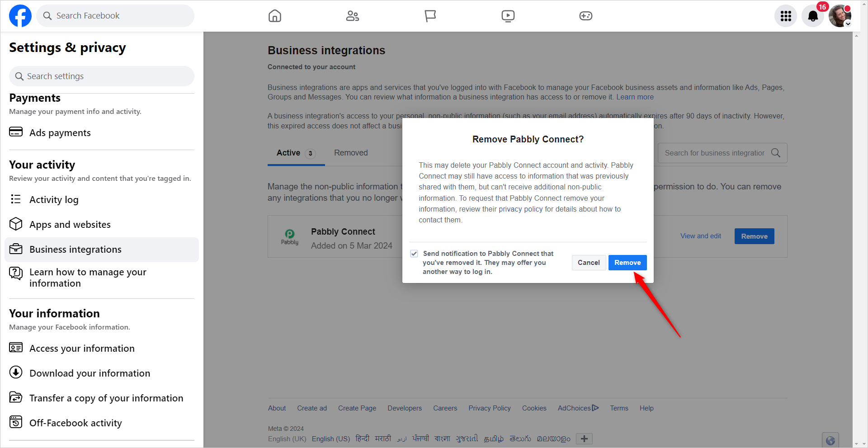Click the plus button for more languages
Viewport: 868px width, 448px height.
(584, 439)
